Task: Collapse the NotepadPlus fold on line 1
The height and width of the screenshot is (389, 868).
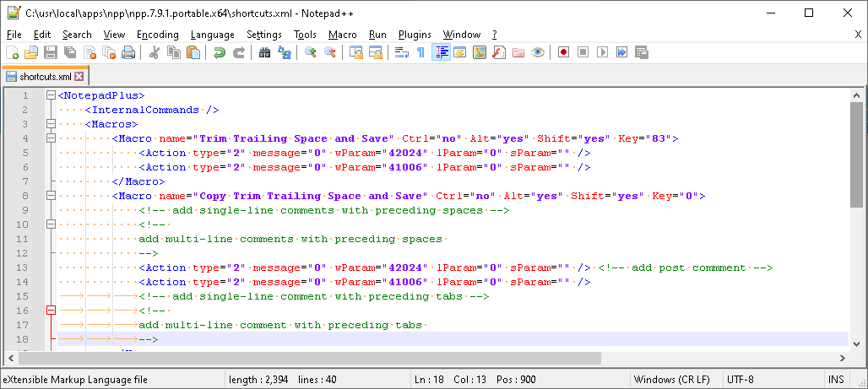Action: (51, 95)
